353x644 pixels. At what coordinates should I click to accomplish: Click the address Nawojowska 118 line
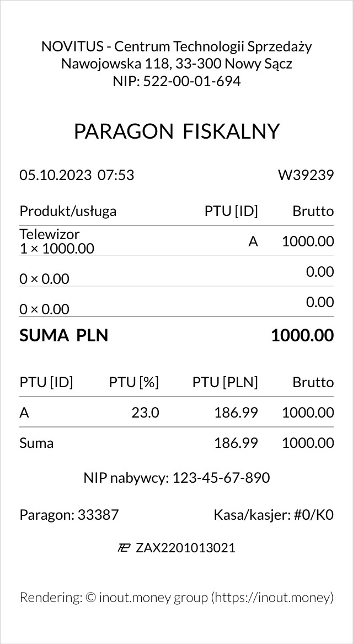tap(176, 64)
